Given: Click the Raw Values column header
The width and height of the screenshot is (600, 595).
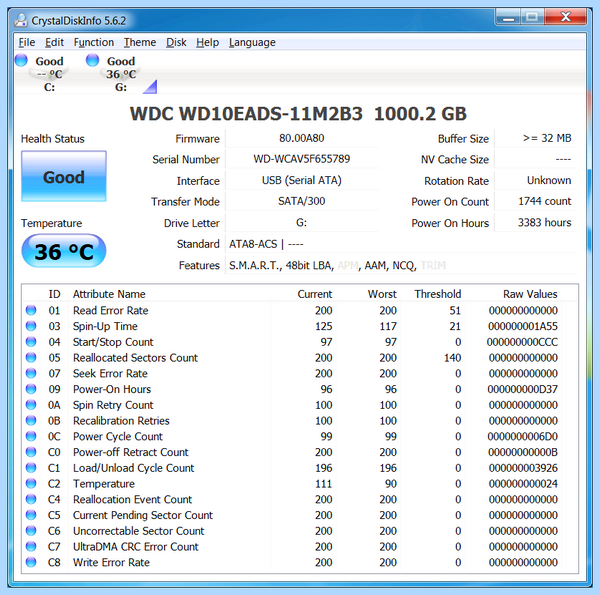Looking at the screenshot, I should (x=530, y=294).
